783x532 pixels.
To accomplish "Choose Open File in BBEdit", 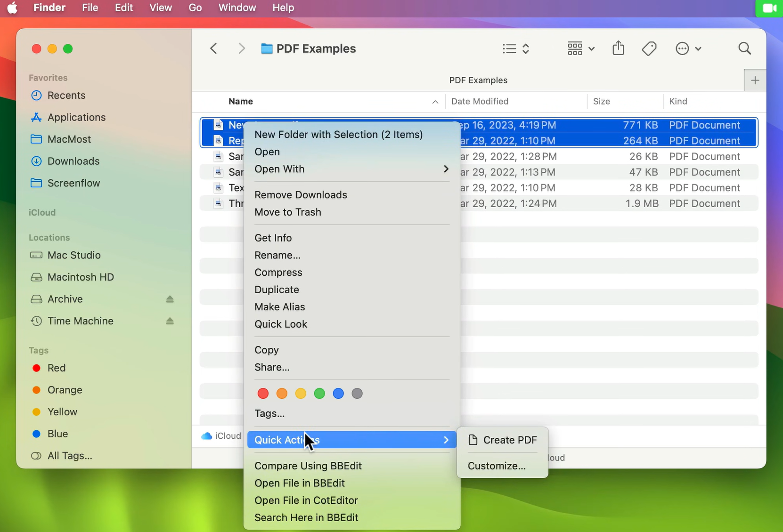I will (x=352, y=484).
